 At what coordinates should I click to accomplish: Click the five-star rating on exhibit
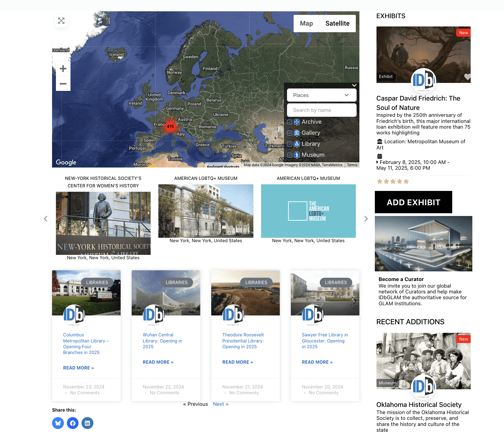393,181
